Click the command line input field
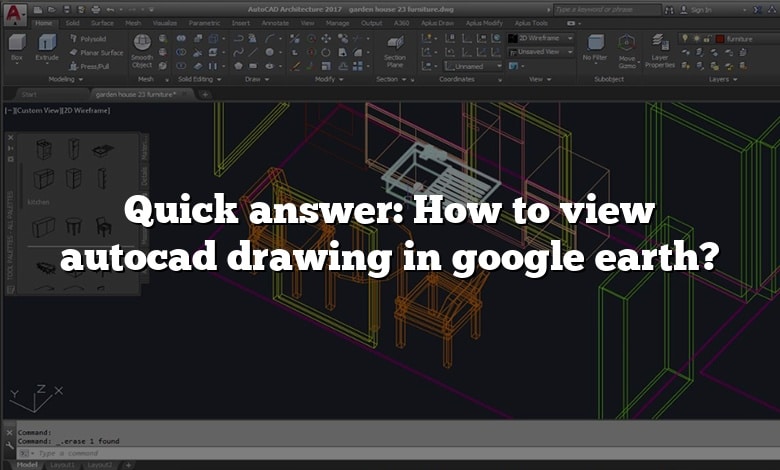 [x=398, y=453]
